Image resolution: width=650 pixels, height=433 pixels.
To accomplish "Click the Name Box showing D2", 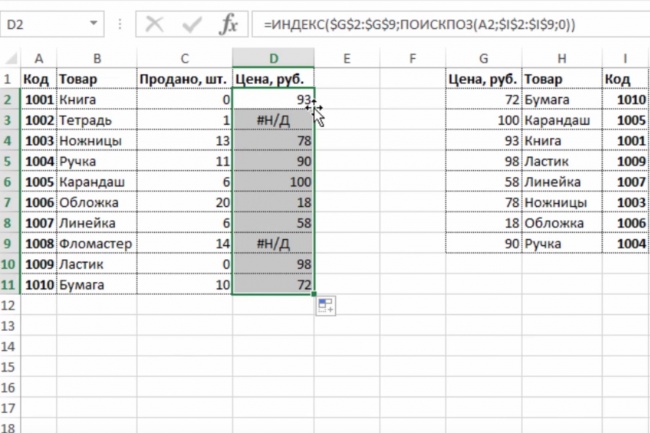I will 45,23.
